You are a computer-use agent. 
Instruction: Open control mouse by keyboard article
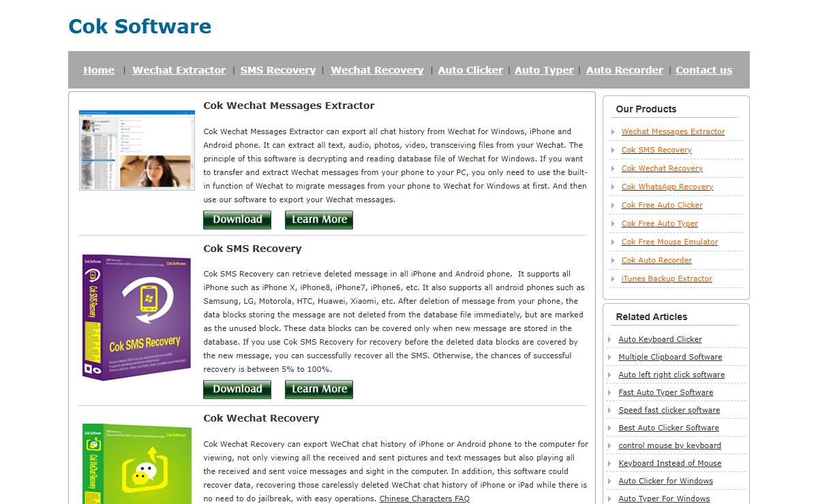[x=669, y=445]
